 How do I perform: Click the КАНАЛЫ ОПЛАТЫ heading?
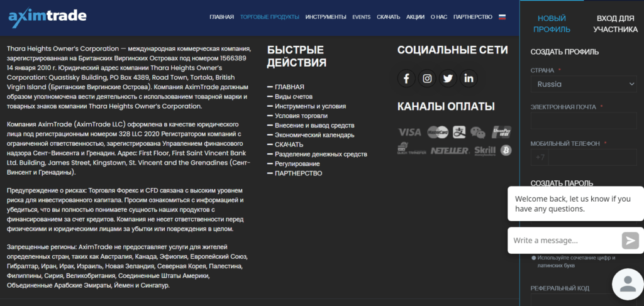[x=446, y=106]
